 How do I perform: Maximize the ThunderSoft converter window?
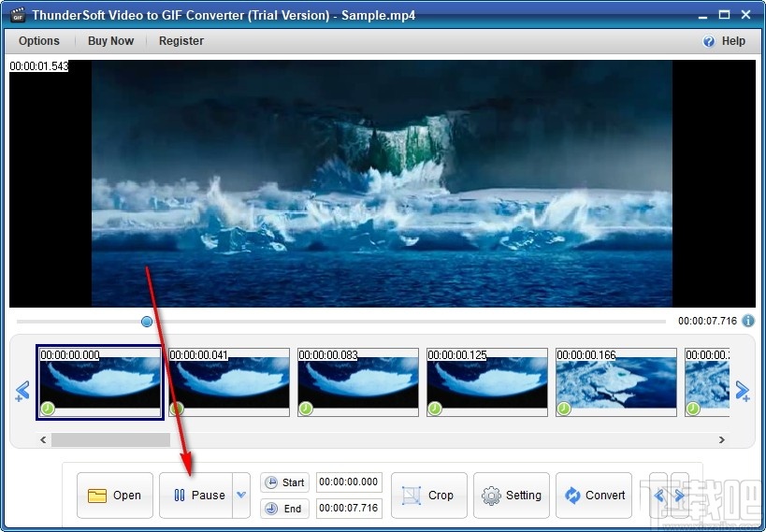point(725,15)
